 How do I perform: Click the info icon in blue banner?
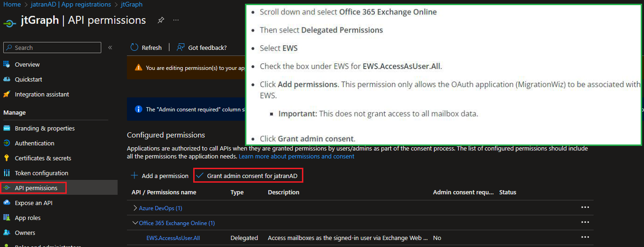click(138, 109)
